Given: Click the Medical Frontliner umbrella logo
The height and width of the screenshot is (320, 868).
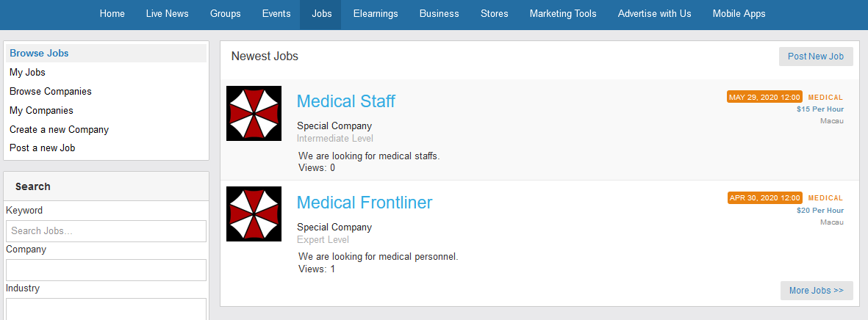Looking at the screenshot, I should (254, 214).
